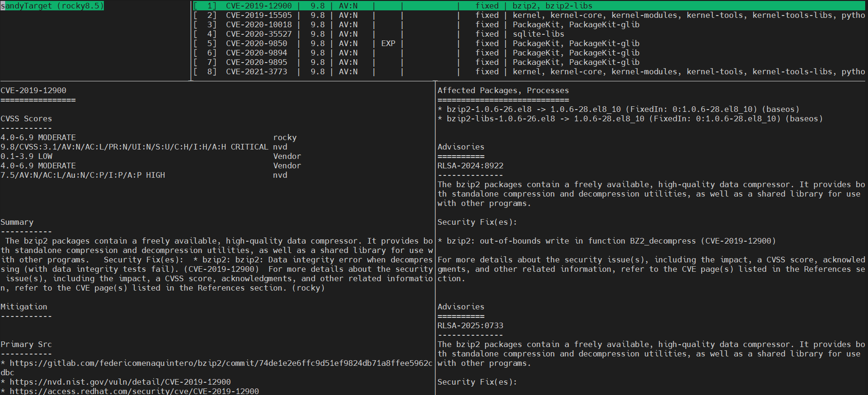The image size is (868, 395).
Task: Click the 7.5 HIGH nvd CVSS vector line
Action: (x=83, y=175)
